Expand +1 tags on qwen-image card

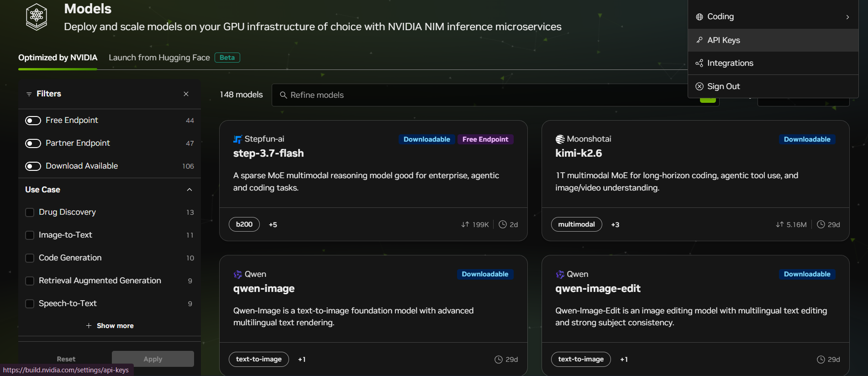302,360
